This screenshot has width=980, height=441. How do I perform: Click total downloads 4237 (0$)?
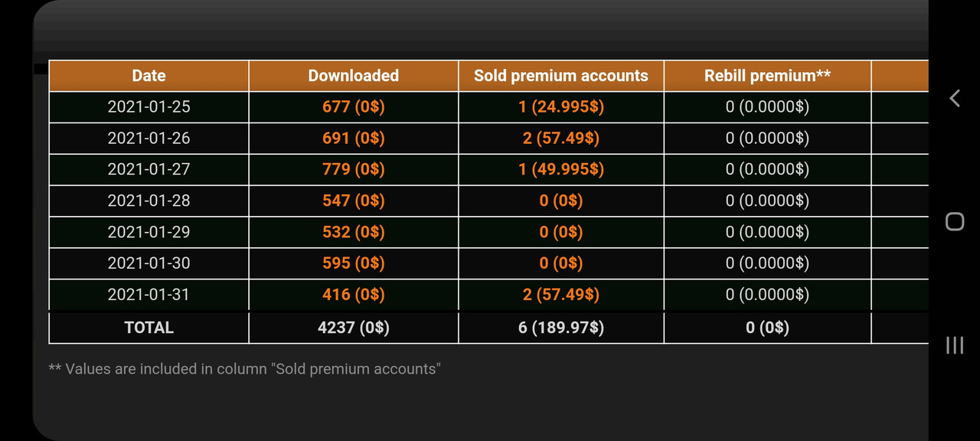[353, 327]
